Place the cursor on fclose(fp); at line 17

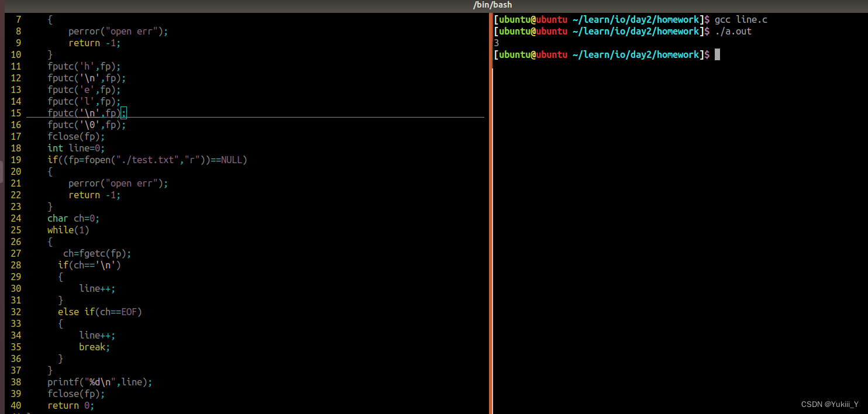76,136
